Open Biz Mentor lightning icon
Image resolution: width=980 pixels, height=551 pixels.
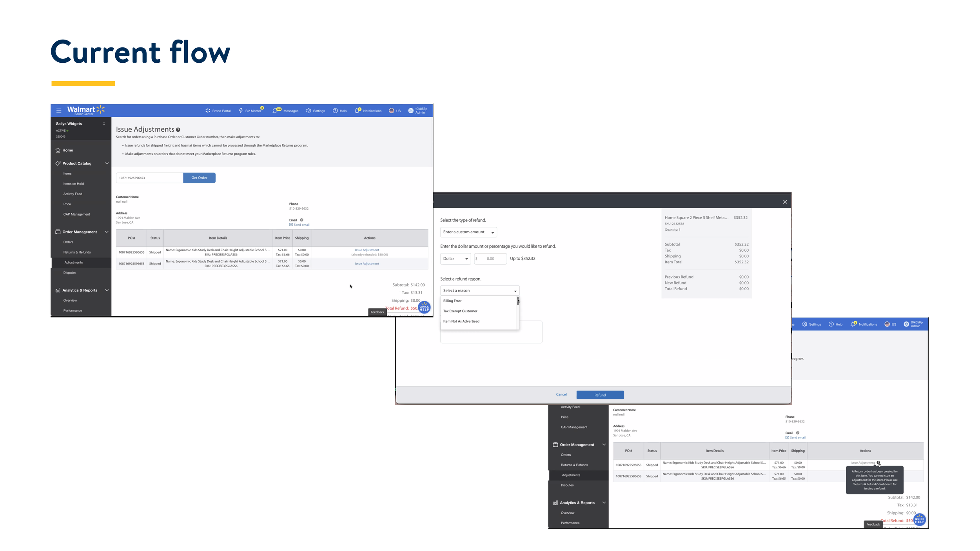click(x=241, y=111)
